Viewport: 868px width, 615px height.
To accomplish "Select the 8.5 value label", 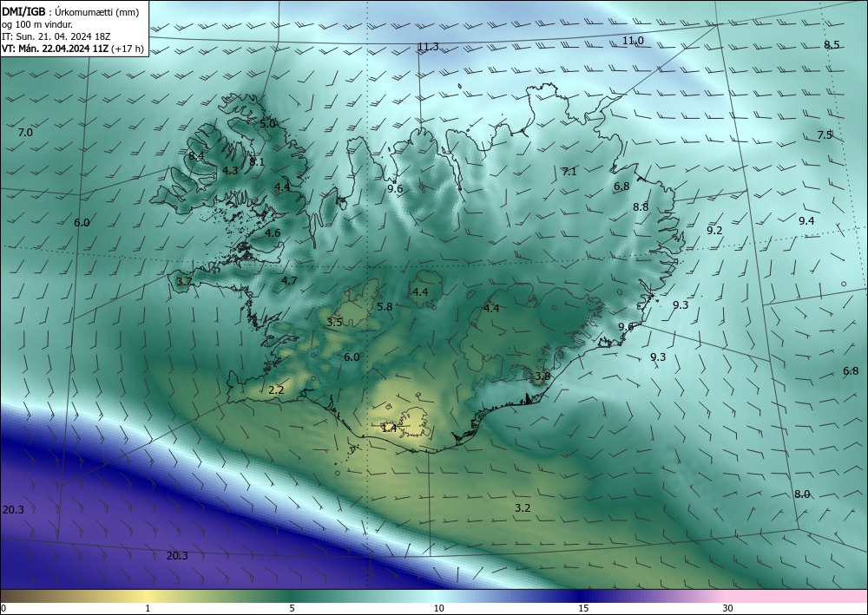I will (832, 45).
